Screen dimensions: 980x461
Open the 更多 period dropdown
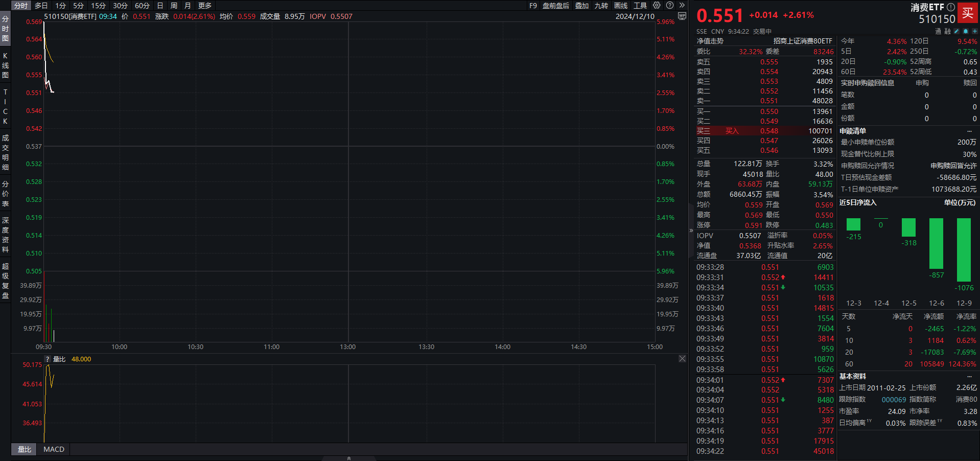point(205,6)
